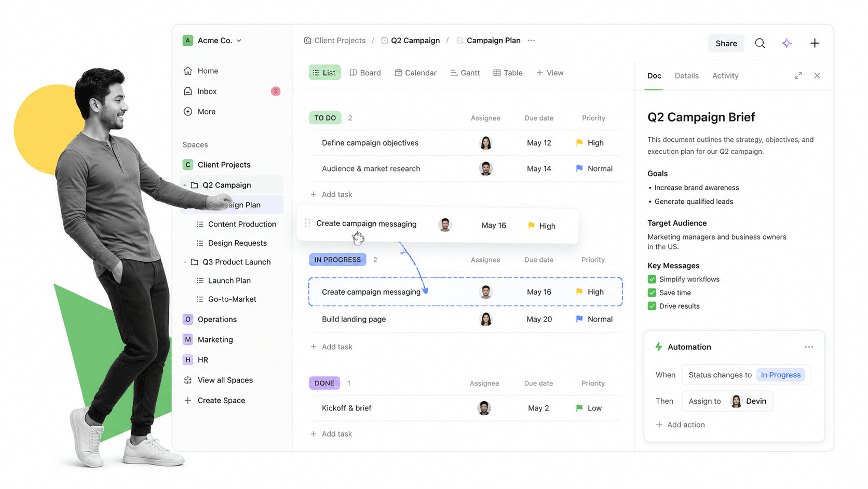Uncheck the Simplify workflows checkbox
The width and height of the screenshot is (868, 489).
point(652,279)
